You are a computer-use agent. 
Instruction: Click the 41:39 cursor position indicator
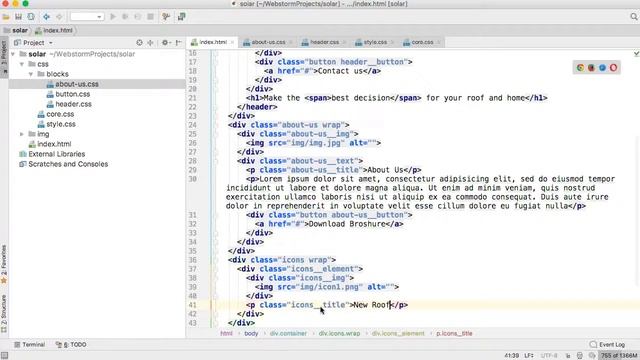(511, 356)
